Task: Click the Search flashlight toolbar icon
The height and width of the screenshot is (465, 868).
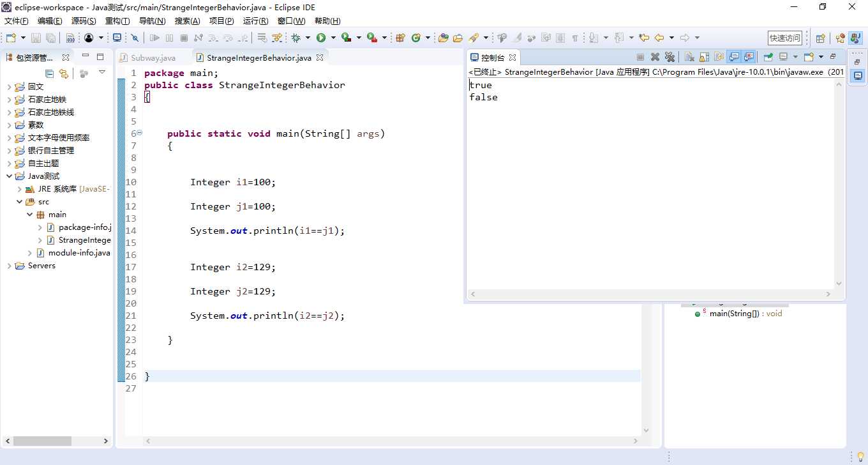Action: (x=474, y=38)
